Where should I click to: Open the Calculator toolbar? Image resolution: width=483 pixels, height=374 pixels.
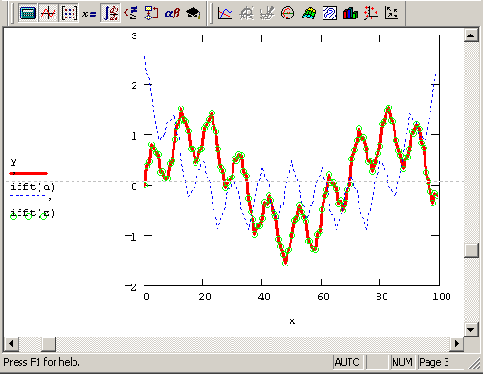click(28, 13)
